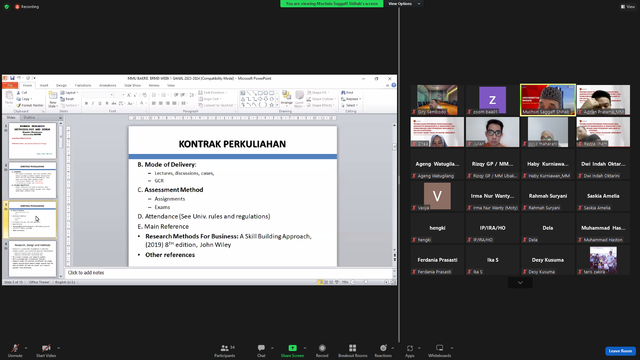
Task: Toggle meeting recording with Record
Action: (x=322, y=350)
